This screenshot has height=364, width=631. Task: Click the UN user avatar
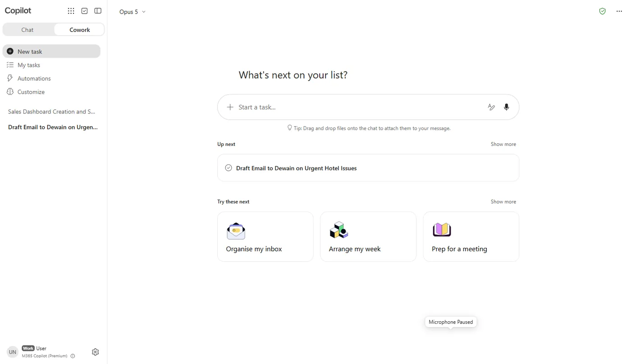[13, 352]
